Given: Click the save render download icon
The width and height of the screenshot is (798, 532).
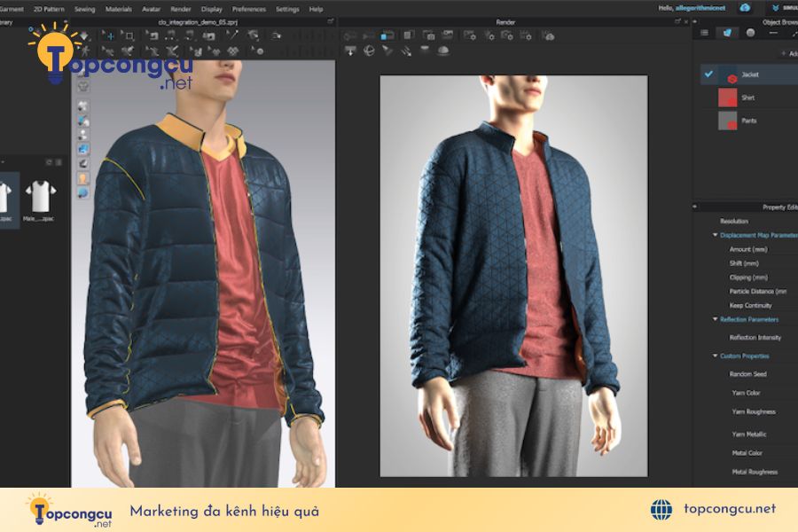Looking at the screenshot, I should [350, 51].
